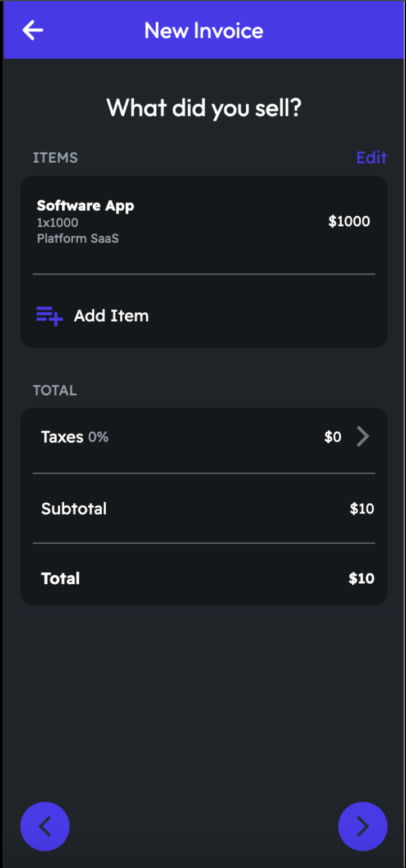The width and height of the screenshot is (406, 868).
Task: Click the Edit link for items
Action: [371, 158]
